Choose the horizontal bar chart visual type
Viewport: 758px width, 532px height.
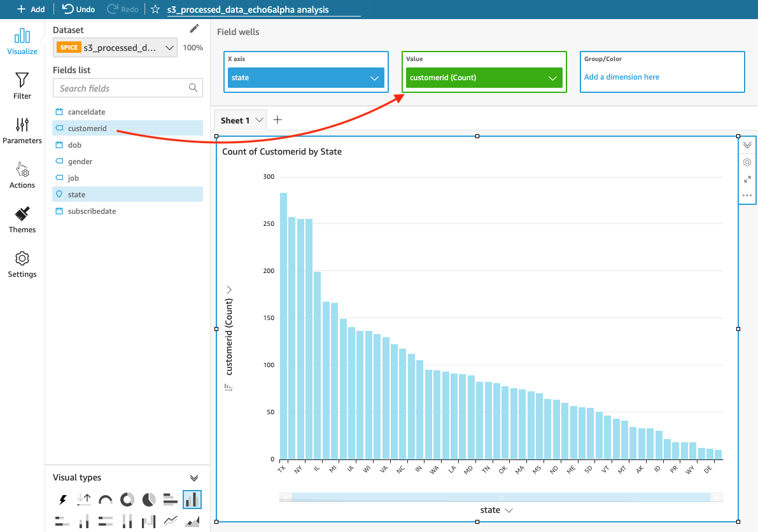(x=170, y=499)
